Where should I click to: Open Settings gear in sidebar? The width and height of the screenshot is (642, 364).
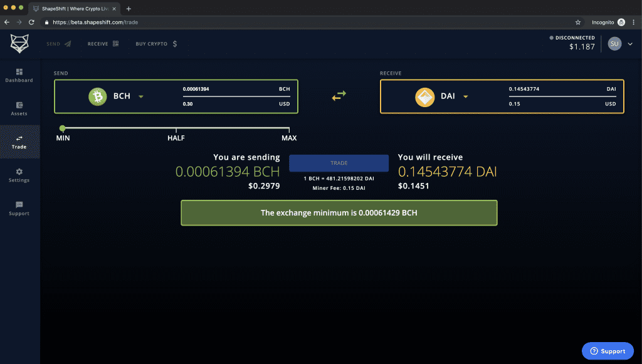19,175
